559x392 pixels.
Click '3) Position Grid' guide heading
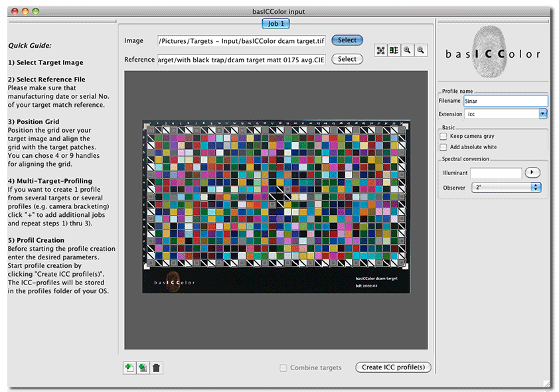(34, 122)
